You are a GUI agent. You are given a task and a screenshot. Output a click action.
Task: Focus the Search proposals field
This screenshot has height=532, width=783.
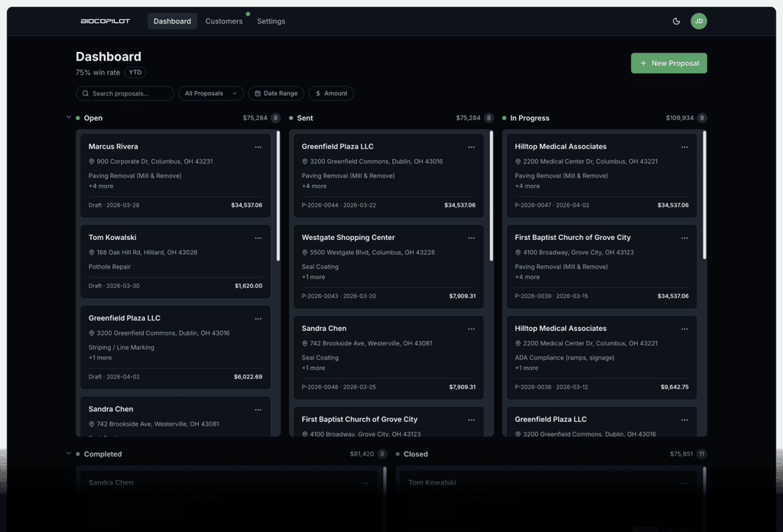125,93
